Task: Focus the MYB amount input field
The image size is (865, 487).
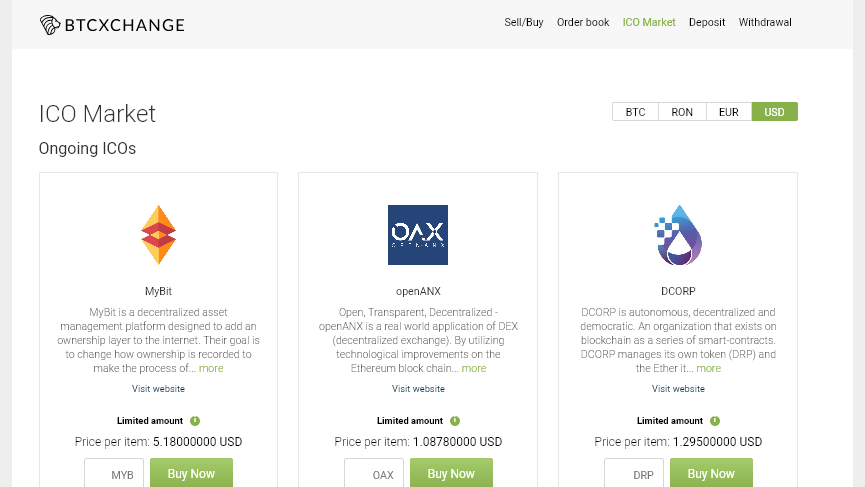Action: click(114, 474)
